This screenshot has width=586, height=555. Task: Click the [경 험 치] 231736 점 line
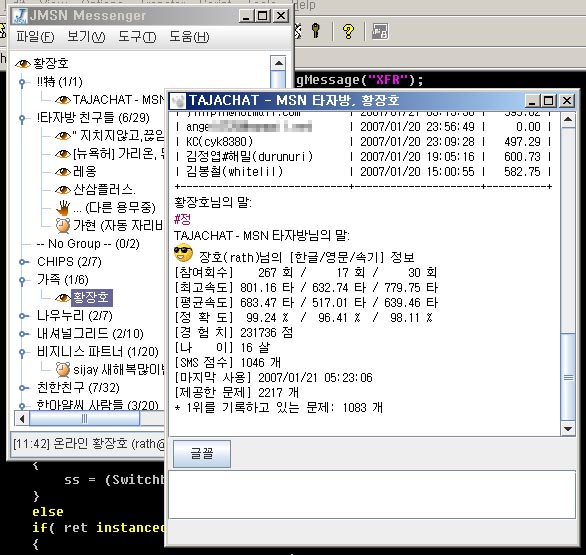click(x=234, y=332)
